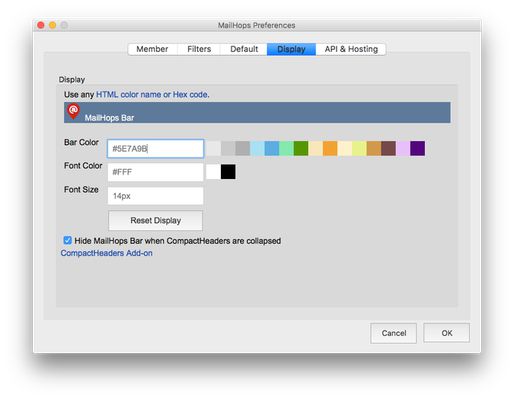Screen dimensions: 514x400
Task: Open the CompactHeaders Add-on link
Action: pos(107,253)
